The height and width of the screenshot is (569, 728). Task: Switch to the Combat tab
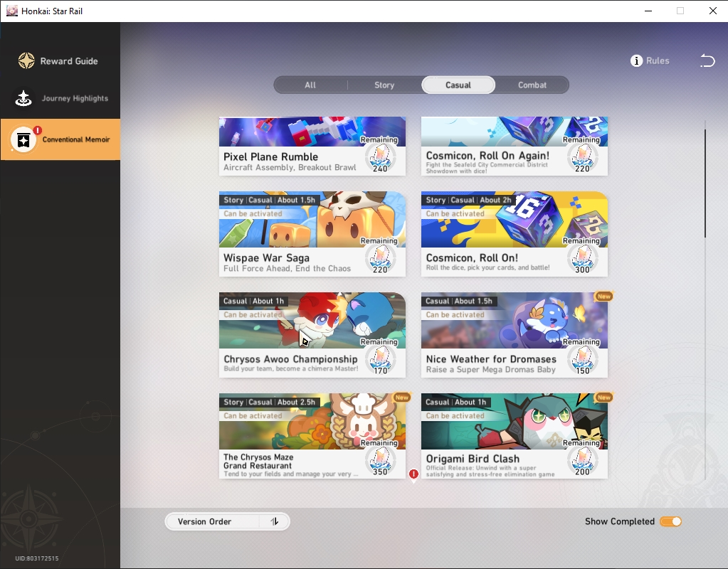tap(532, 85)
